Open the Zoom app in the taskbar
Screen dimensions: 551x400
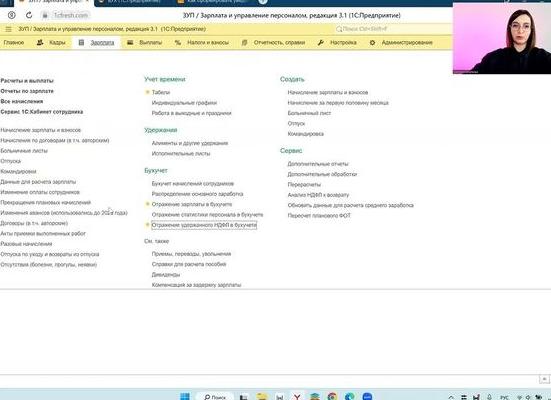[367, 397]
